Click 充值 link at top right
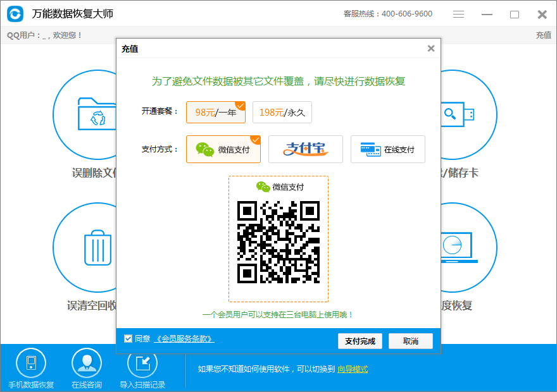Image resolution: width=557 pixels, height=392 pixels. click(544, 35)
